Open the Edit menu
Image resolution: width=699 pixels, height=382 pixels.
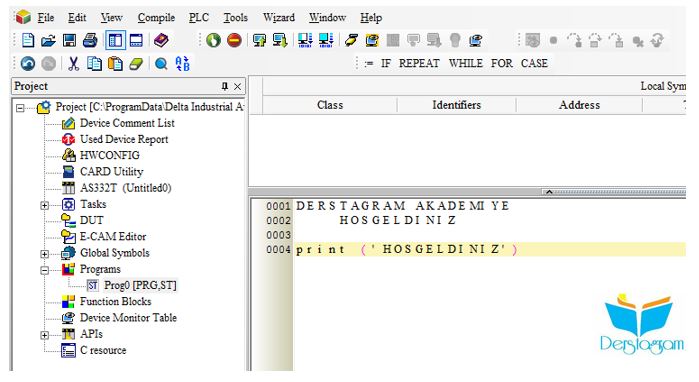click(x=77, y=18)
